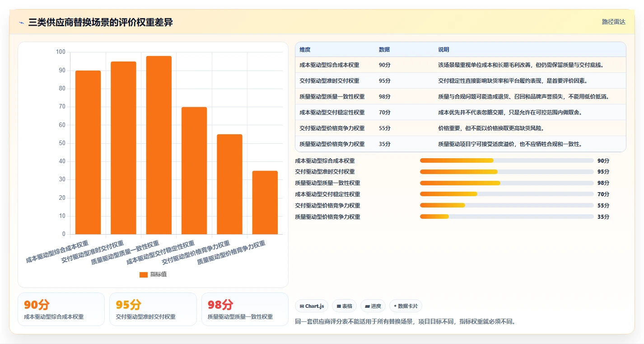Click the tallest bar, 质量驱动型质量一致性权重
Screen dimensions: 644x344
click(x=159, y=145)
